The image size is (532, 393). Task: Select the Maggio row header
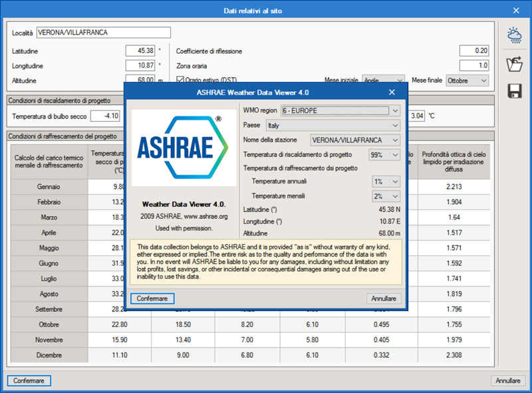click(x=49, y=248)
